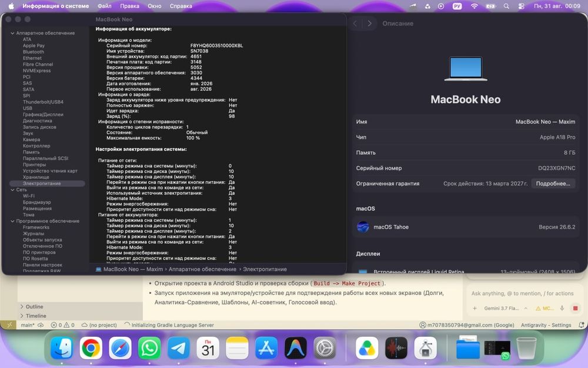588x368 pixels.
Task: Click (no project) in the status bar
Action: click(99, 325)
